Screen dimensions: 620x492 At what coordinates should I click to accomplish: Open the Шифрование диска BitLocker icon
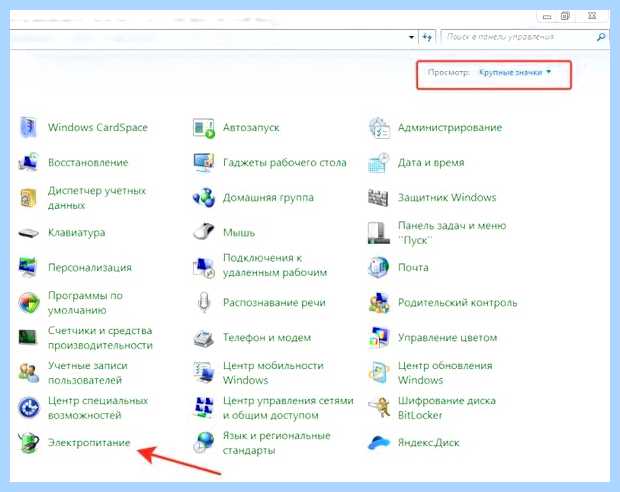[379, 408]
